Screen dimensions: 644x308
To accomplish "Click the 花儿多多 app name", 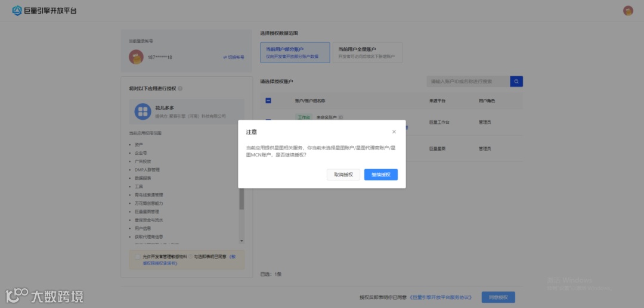I will tap(165, 108).
